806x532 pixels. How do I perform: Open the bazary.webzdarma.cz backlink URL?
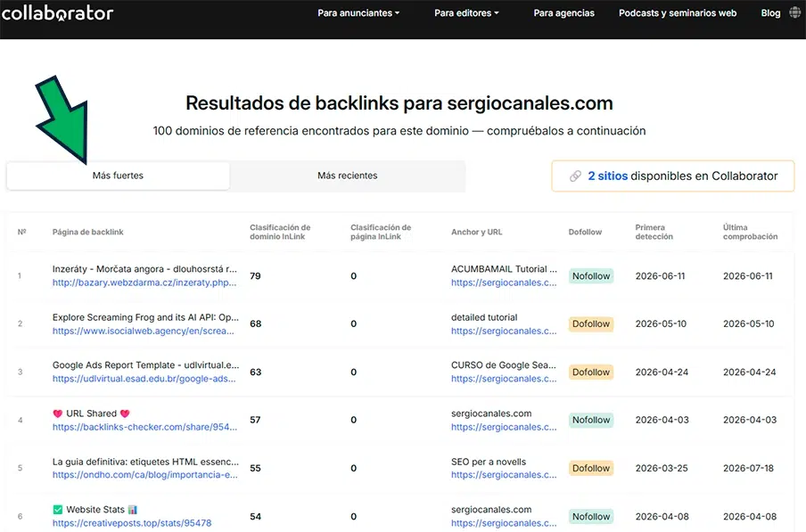[x=144, y=282]
